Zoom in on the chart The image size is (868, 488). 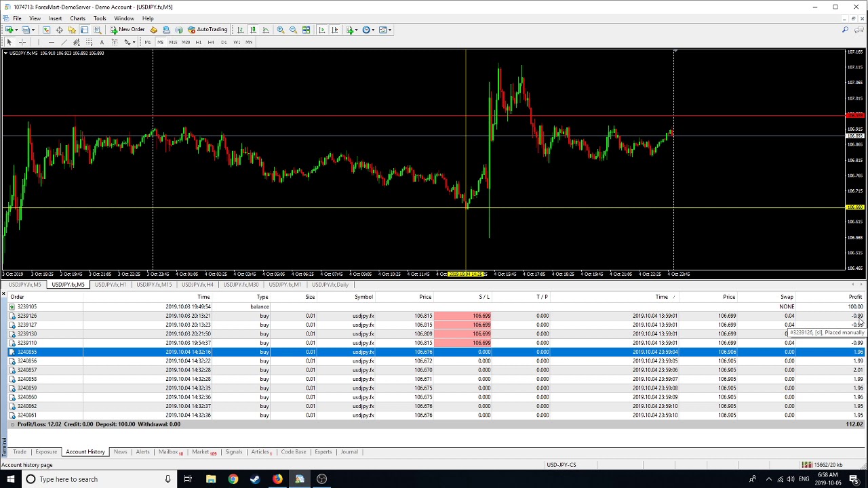tap(280, 30)
